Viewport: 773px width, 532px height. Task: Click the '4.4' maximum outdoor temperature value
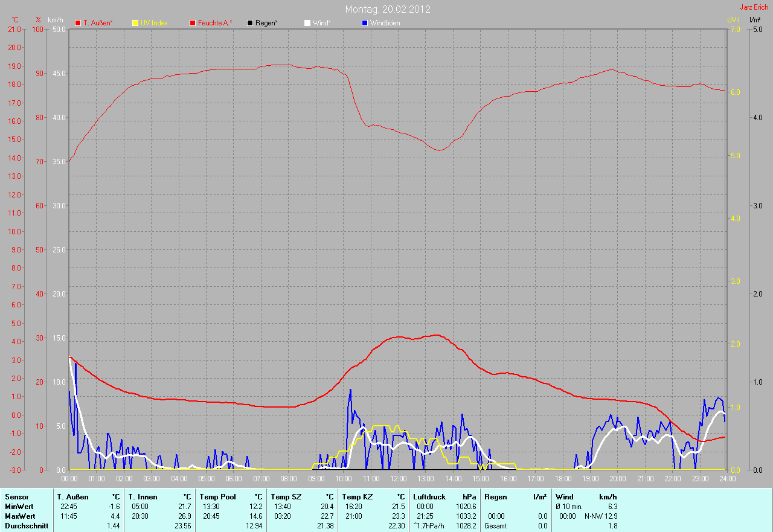point(115,516)
